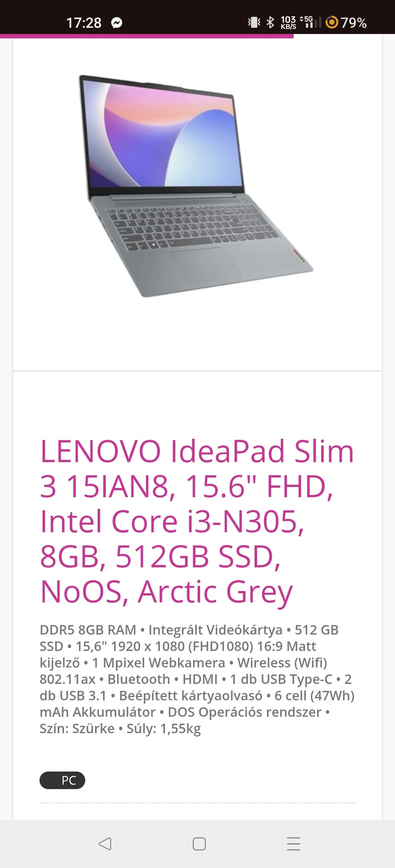Viewport: 395px width, 868px height.
Task: Tap the 'NoOS, Arctic Grey' title line
Action: coord(166,592)
